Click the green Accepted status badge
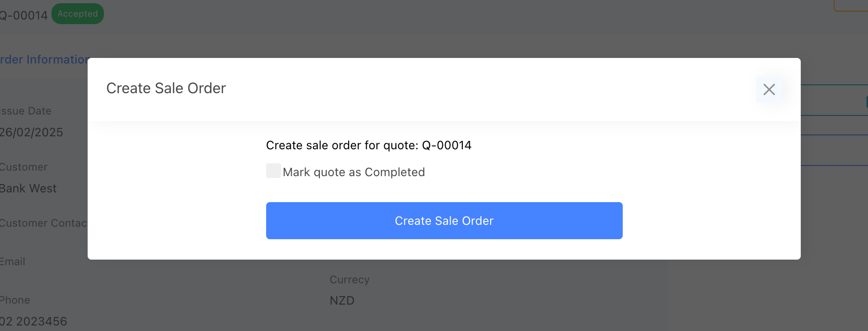The height and width of the screenshot is (331, 868). pyautogui.click(x=77, y=14)
